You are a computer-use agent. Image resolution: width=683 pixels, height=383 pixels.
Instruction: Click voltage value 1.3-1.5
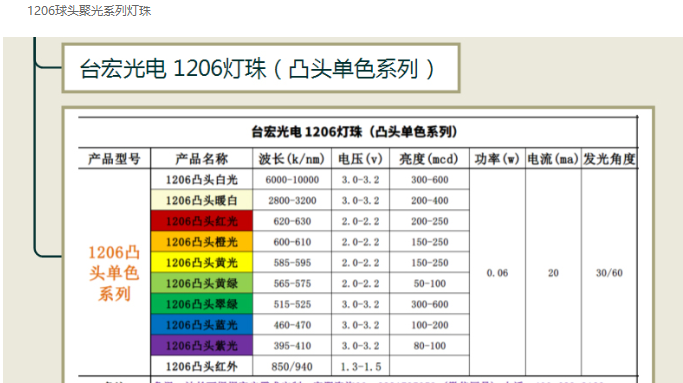tap(361, 367)
